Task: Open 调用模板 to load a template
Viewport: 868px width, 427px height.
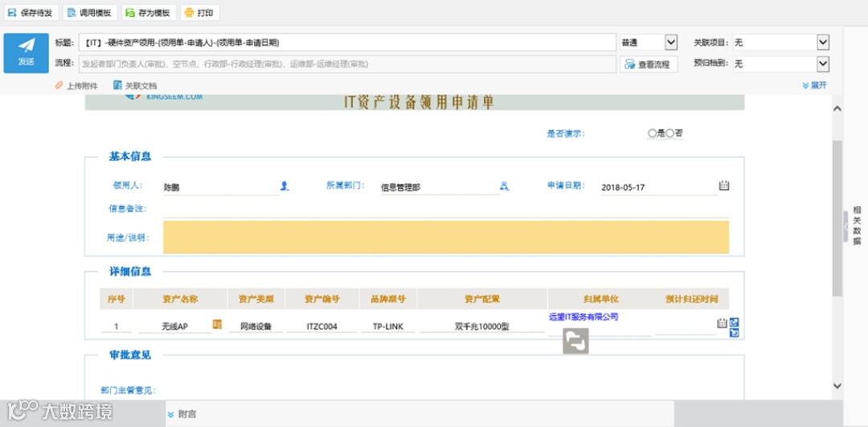Action: [x=90, y=13]
